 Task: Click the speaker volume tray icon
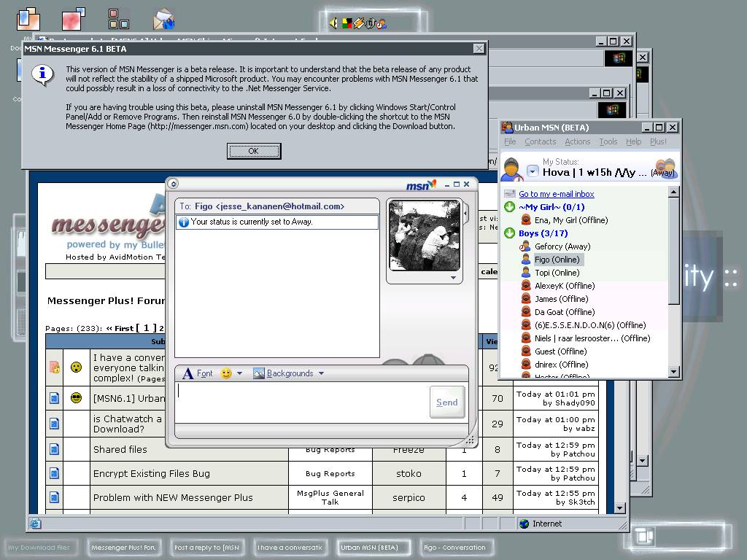333,23
